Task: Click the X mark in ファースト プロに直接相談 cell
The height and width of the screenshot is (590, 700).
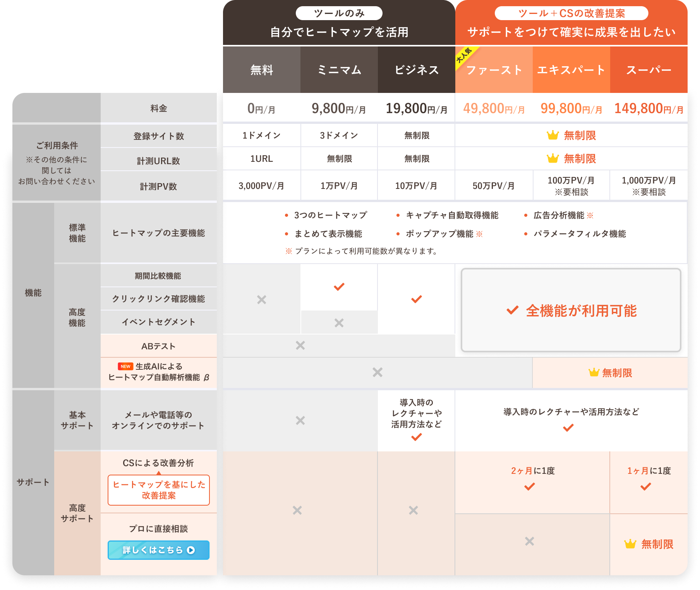Action: 530,541
